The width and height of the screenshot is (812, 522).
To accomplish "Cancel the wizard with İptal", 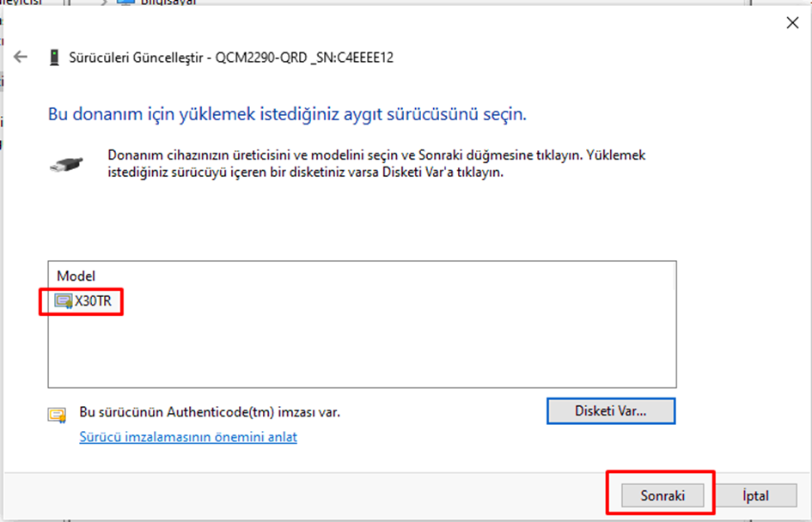I will pos(755,495).
